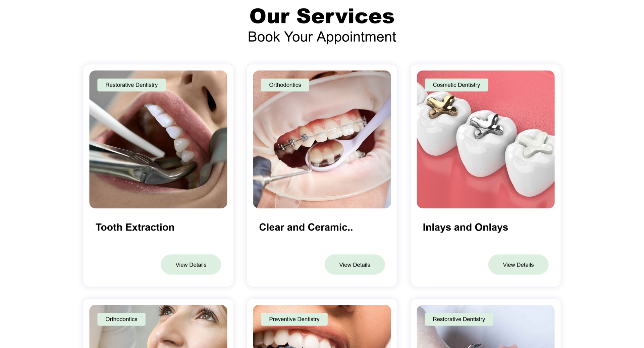Select the Orthodontics tag on Clear and Ceramic card
This screenshot has height=348, width=644.
285,85
